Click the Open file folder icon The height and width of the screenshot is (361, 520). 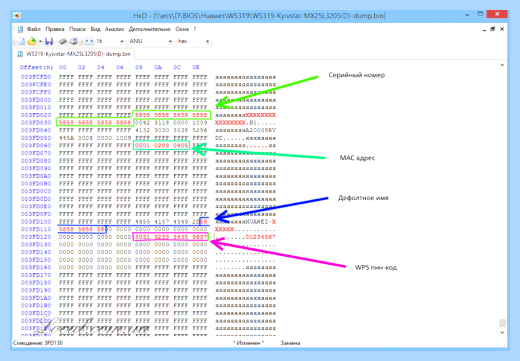tap(32, 41)
